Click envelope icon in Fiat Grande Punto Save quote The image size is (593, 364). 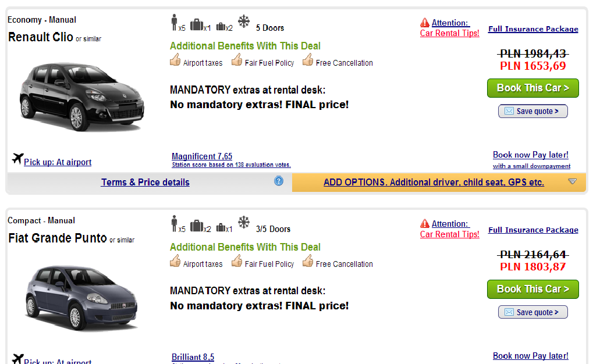point(509,312)
